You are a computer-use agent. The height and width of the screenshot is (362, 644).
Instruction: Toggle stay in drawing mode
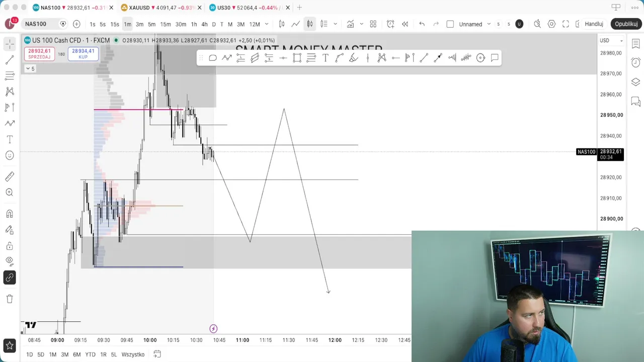click(10, 230)
